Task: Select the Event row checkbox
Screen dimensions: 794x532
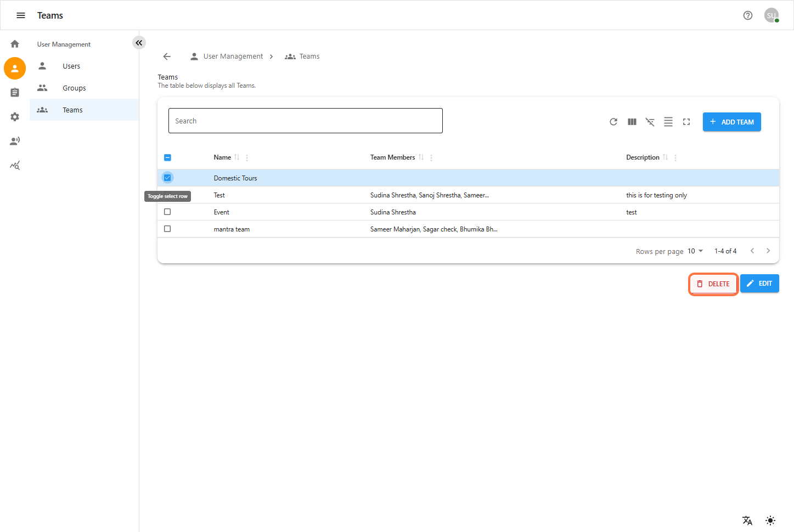Action: [x=167, y=212]
